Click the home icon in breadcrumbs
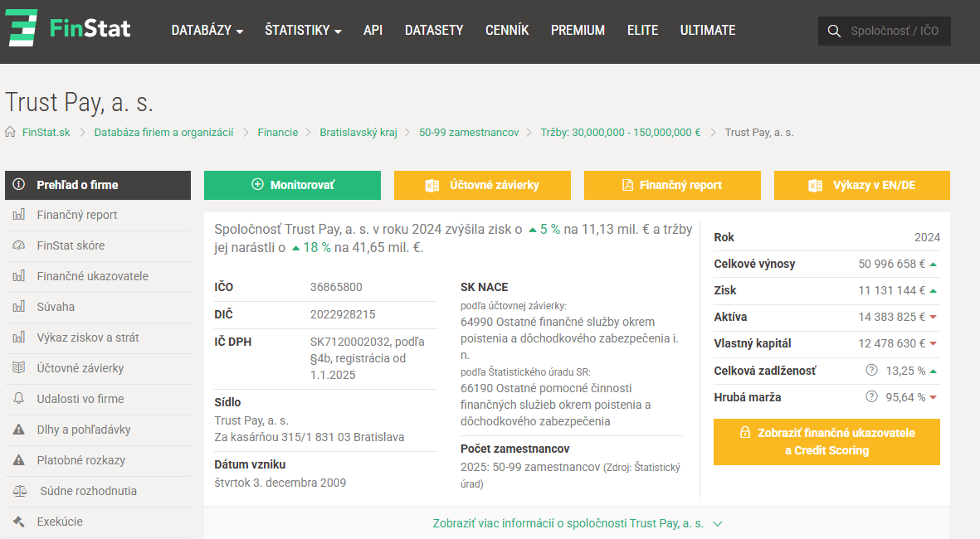 pyautogui.click(x=10, y=132)
